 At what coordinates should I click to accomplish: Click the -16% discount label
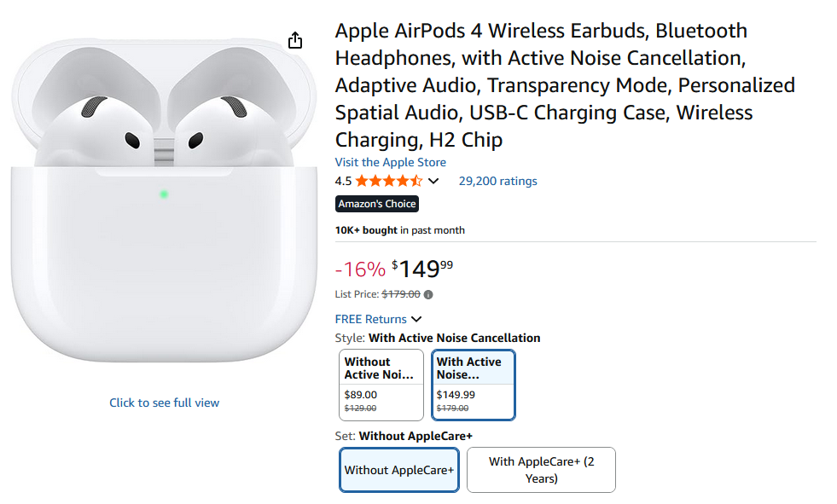point(360,269)
